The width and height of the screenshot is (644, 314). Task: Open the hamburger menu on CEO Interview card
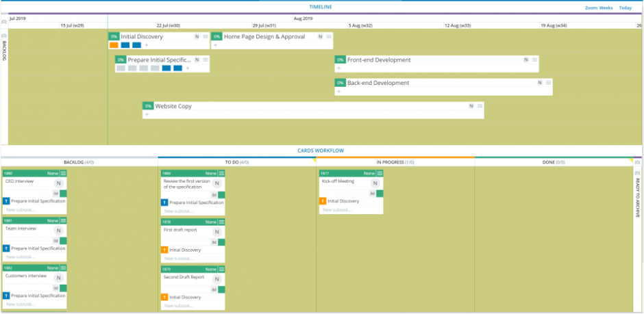(x=63, y=174)
